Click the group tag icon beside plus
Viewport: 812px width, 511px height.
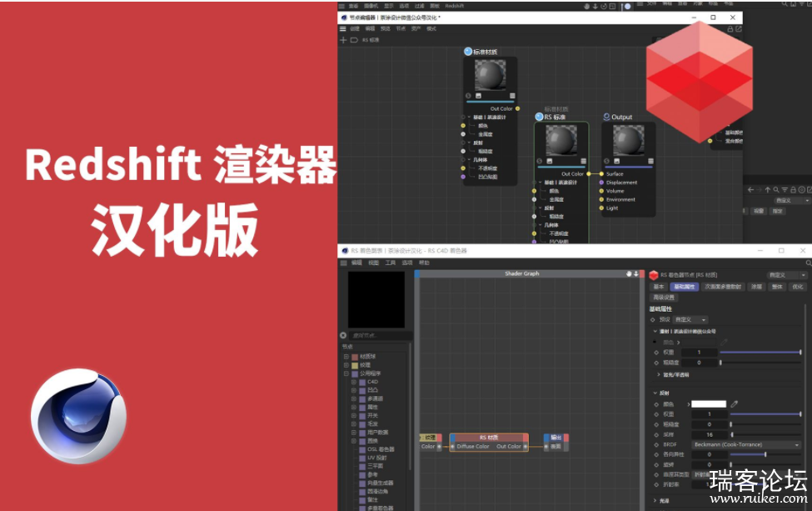coord(354,40)
